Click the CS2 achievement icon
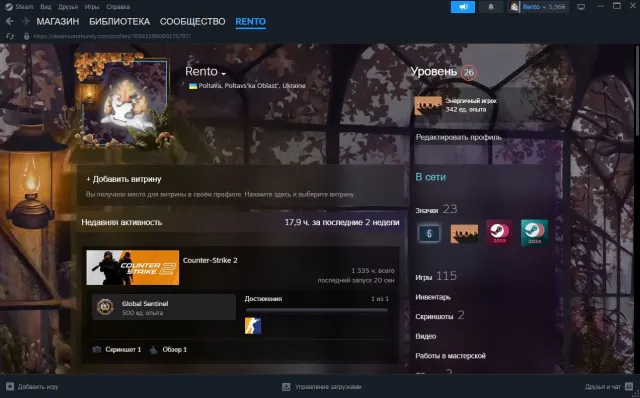The image size is (640, 398). click(x=253, y=326)
